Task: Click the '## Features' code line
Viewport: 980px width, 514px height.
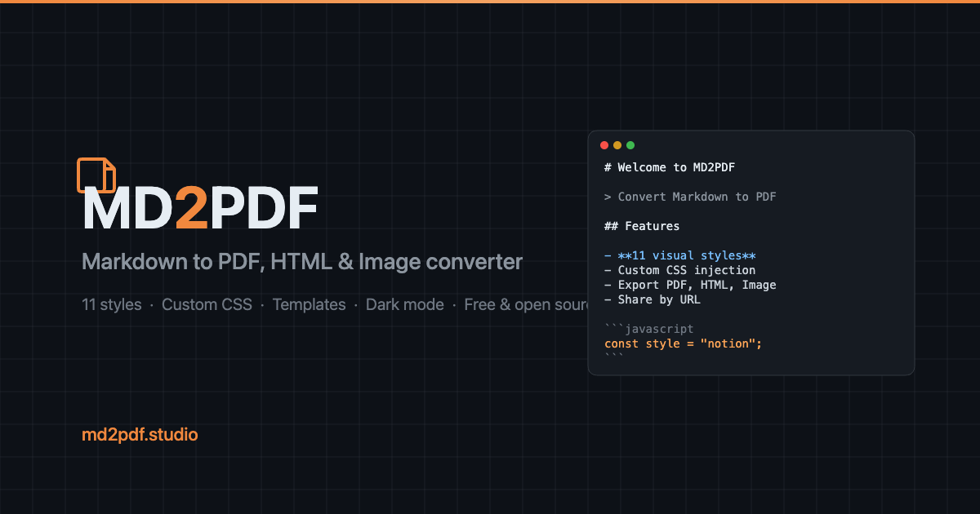Action: coord(642,226)
